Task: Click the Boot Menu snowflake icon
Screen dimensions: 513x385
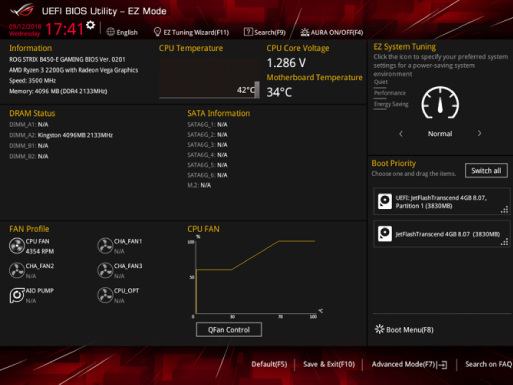Action: 379,329
